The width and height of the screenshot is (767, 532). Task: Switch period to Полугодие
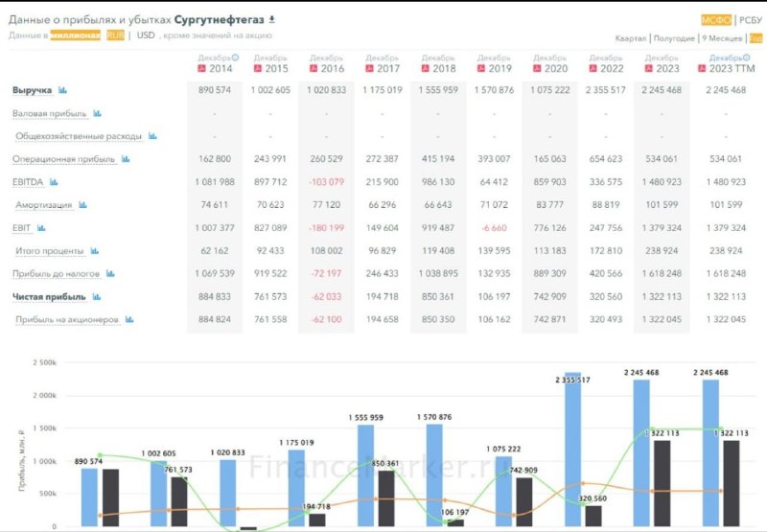(x=674, y=38)
